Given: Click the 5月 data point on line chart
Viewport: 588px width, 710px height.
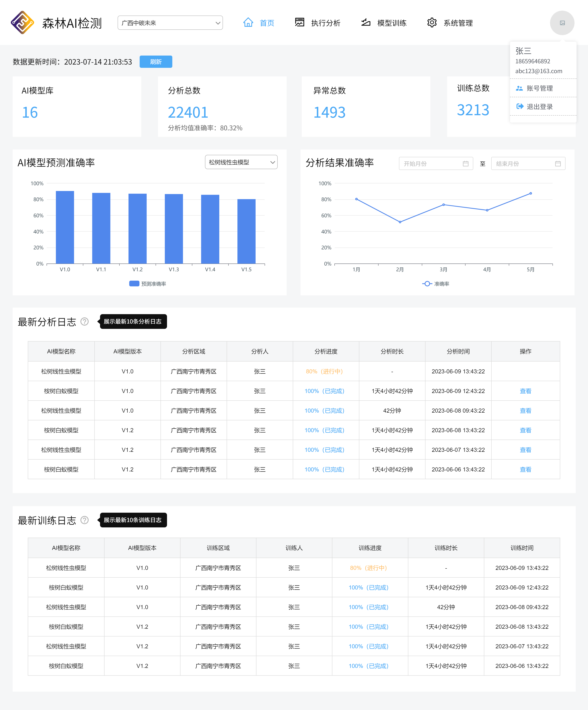Looking at the screenshot, I should 531,193.
